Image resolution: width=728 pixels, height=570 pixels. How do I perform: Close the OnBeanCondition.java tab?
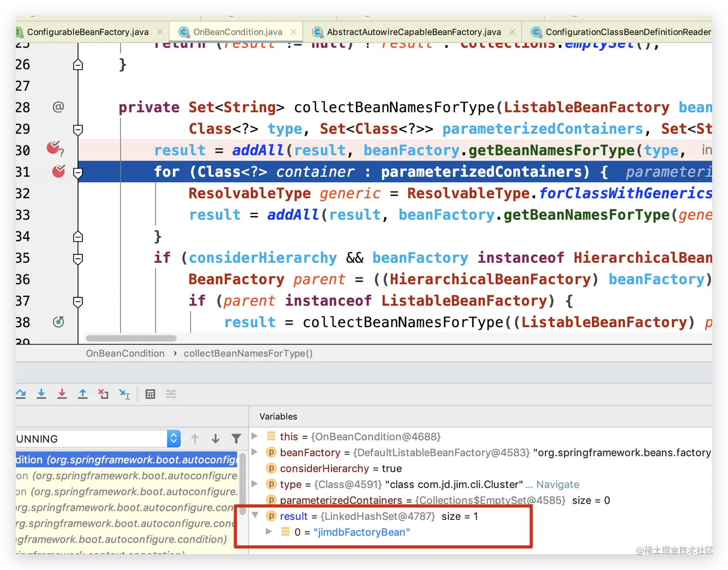coord(294,32)
